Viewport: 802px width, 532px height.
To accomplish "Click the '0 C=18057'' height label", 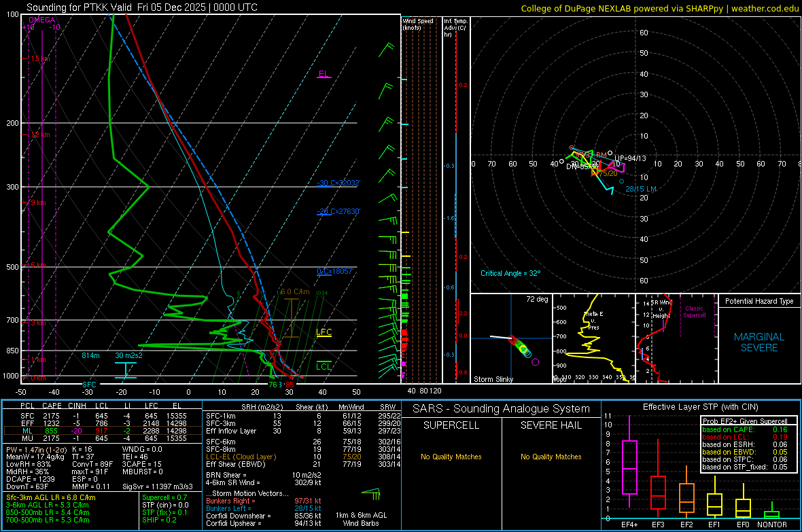I will point(335,271).
